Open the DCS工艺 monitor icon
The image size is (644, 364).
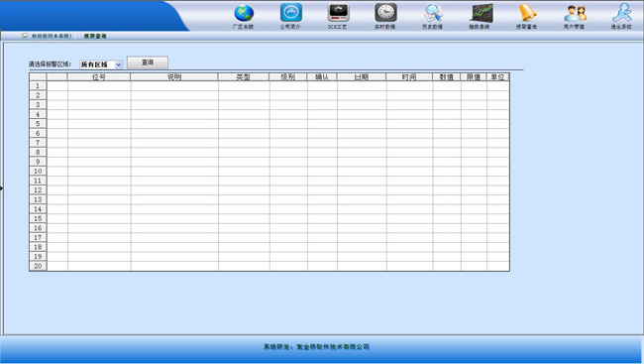tap(338, 12)
